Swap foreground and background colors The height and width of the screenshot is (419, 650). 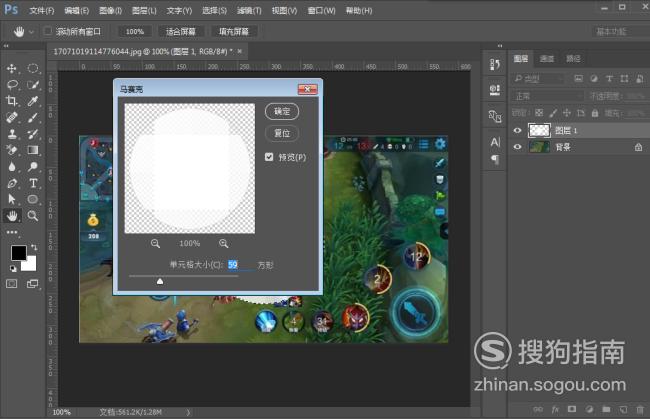coord(34,247)
